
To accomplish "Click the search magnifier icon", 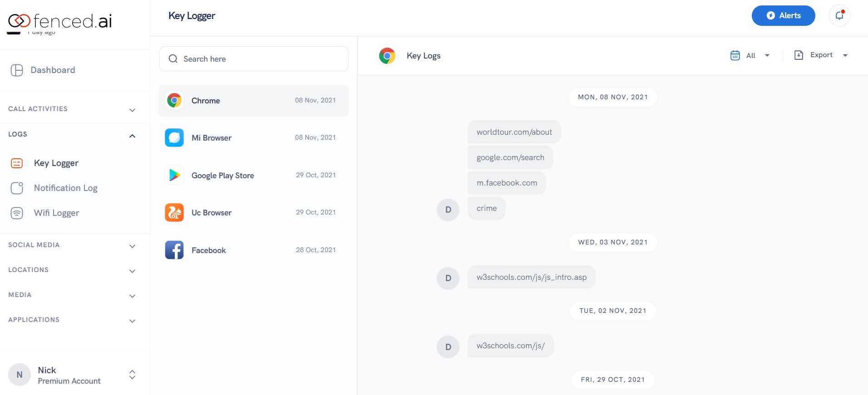I will point(173,59).
